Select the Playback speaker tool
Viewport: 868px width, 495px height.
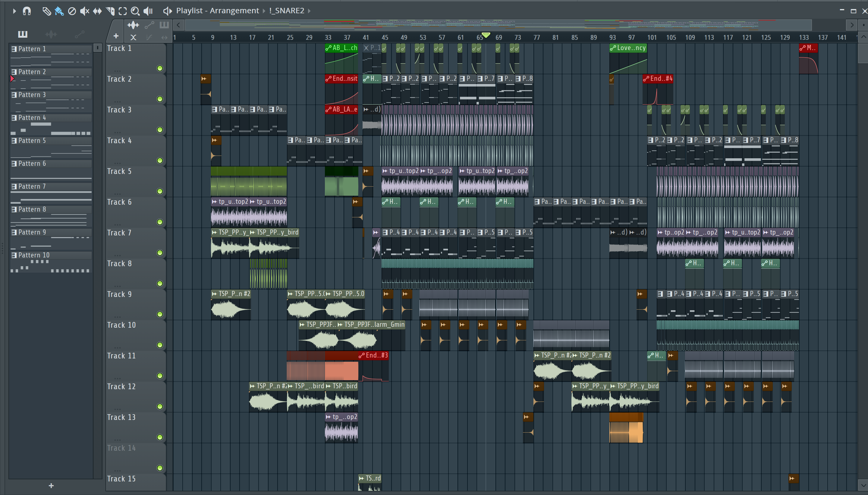click(x=148, y=11)
